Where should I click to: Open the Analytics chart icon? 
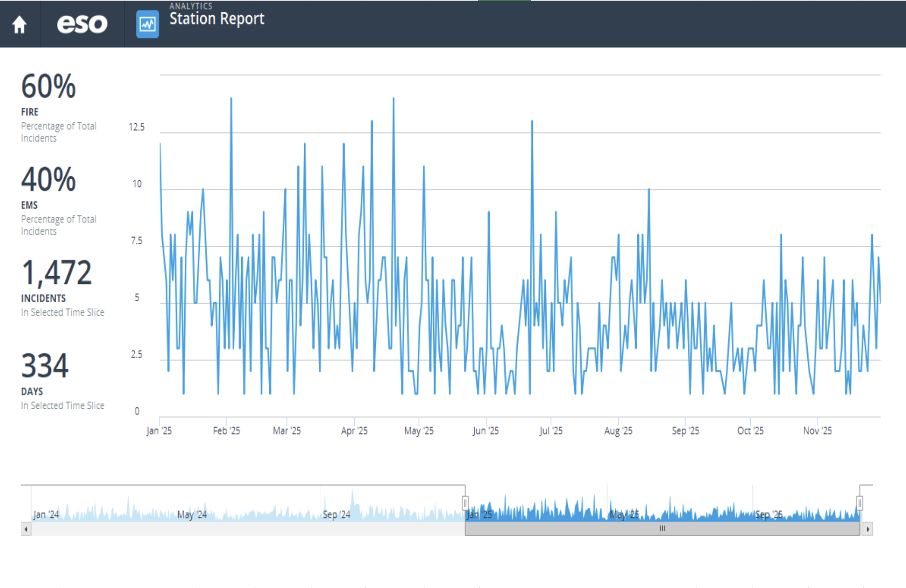click(x=147, y=24)
